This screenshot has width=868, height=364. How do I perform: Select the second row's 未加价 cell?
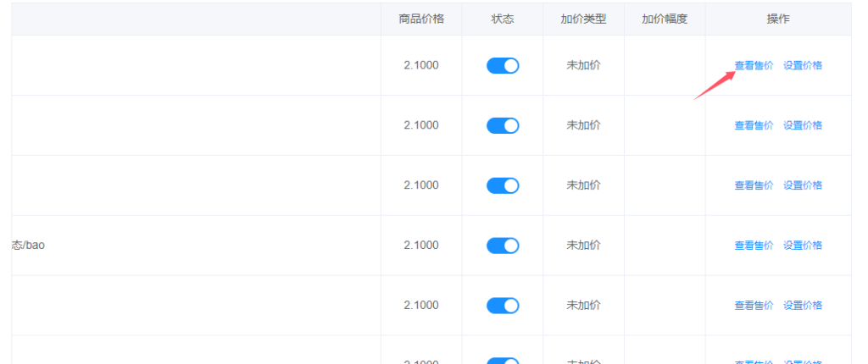[x=583, y=125]
